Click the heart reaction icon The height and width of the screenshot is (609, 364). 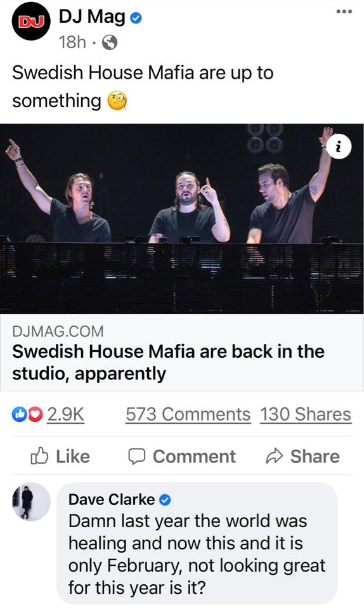pyautogui.click(x=36, y=414)
